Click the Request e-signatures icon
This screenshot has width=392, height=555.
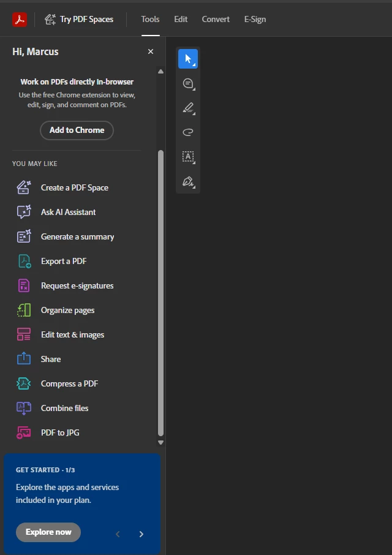(24, 285)
